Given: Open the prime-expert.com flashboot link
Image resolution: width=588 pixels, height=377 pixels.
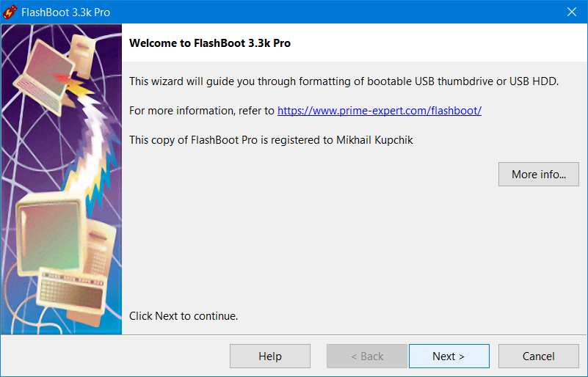Looking at the screenshot, I should [x=379, y=111].
